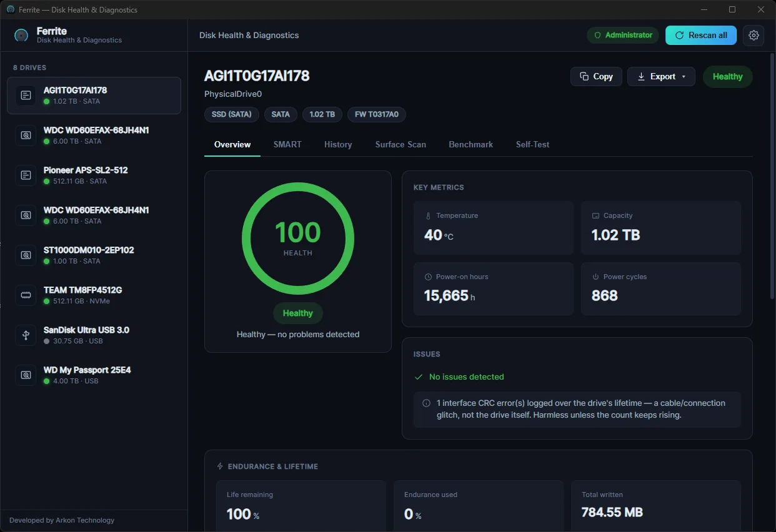The width and height of the screenshot is (776, 532).
Task: Click the SanDisk Ultra USB icon
Action: coord(26,335)
